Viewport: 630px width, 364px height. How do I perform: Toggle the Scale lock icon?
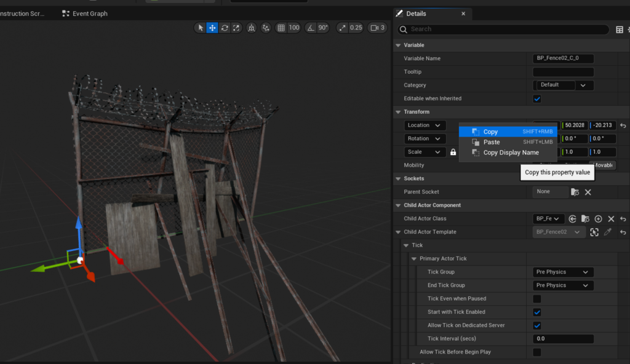coord(453,152)
